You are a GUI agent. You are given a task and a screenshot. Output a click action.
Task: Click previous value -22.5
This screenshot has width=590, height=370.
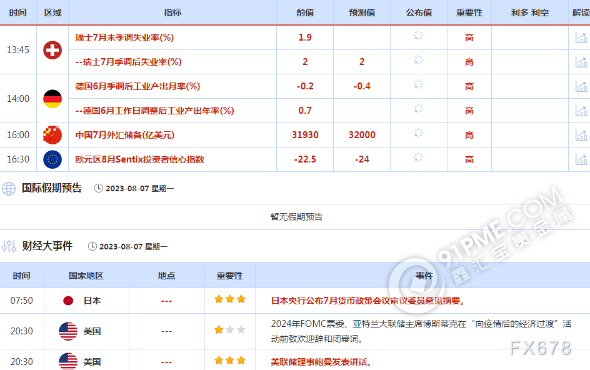[x=305, y=159]
